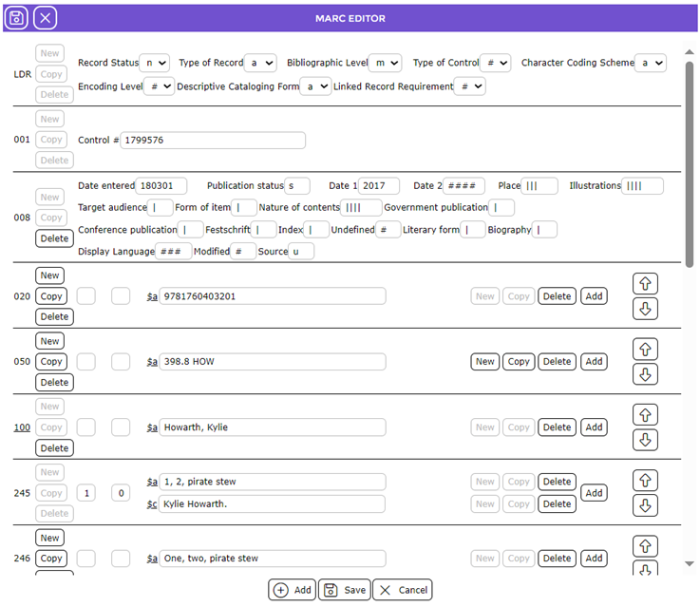This screenshot has width=700, height=607.
Task: Click the Control # input field
Action: tap(213, 141)
